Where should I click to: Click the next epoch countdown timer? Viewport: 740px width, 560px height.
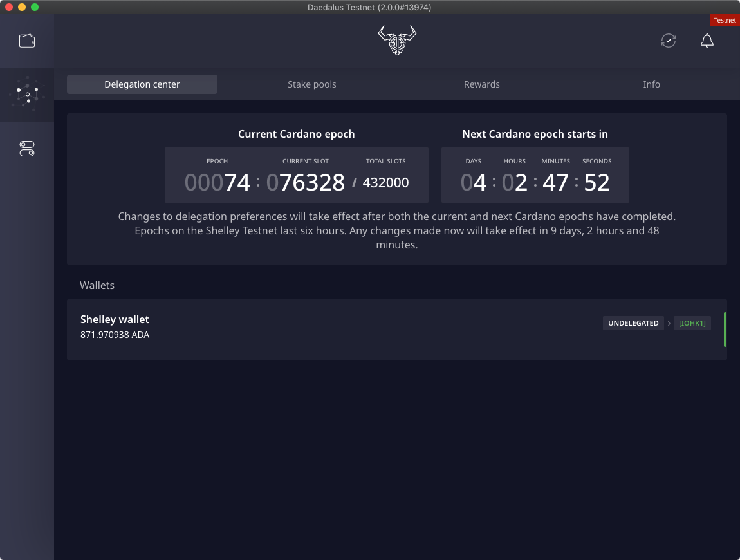535,182
